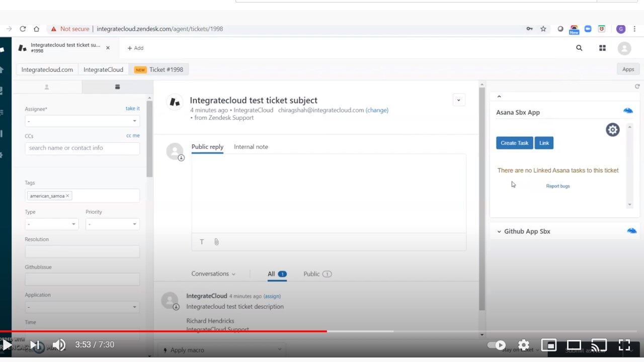Reload the browser page

point(23,29)
